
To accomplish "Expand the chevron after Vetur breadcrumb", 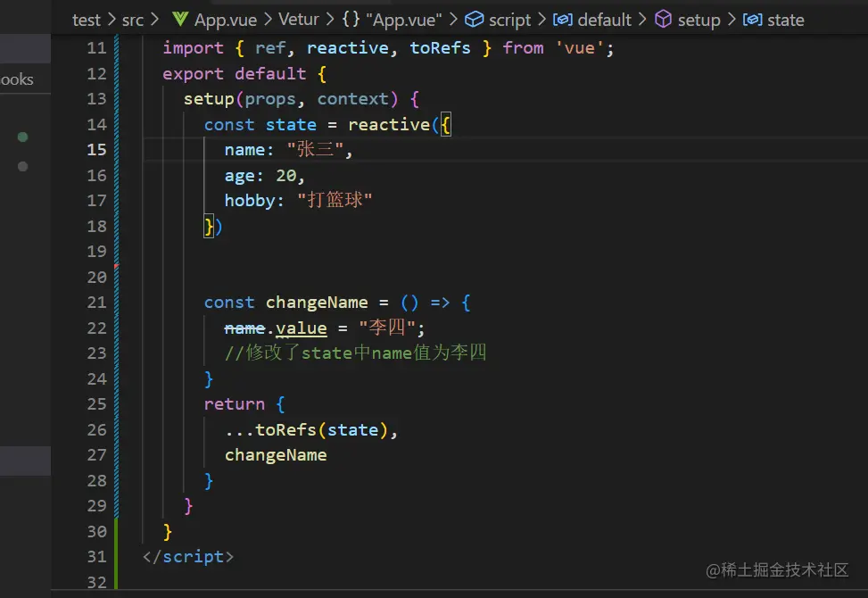I will (330, 20).
